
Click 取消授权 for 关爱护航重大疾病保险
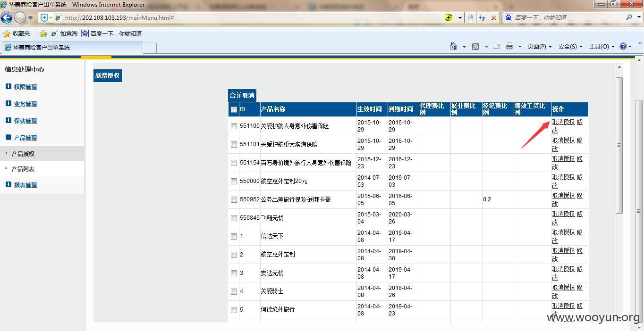(x=564, y=140)
